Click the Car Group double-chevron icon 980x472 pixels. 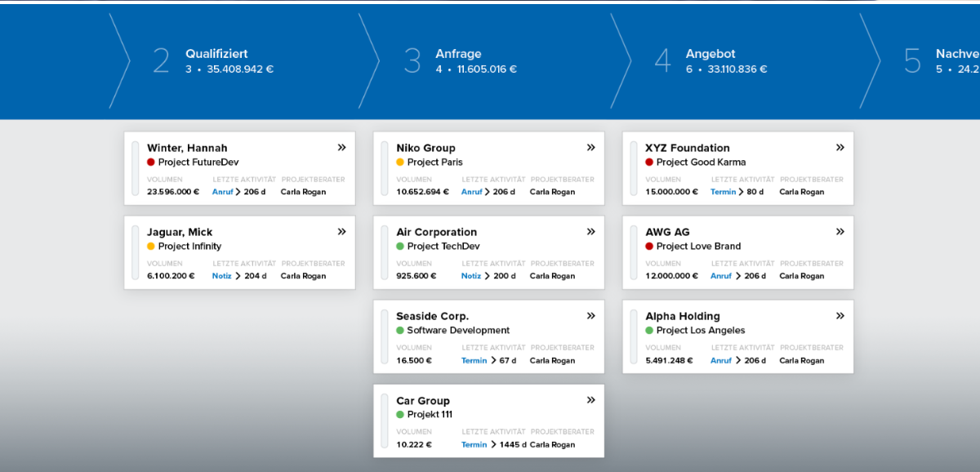(x=590, y=400)
